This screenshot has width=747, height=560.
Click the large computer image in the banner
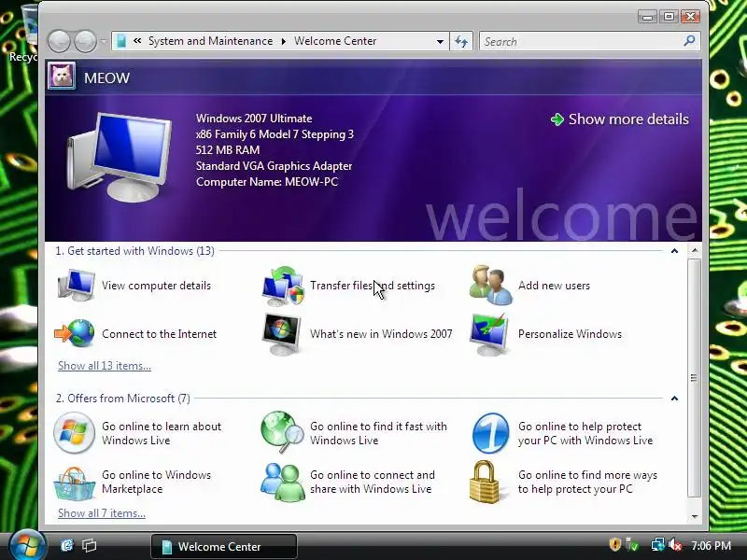pos(120,157)
